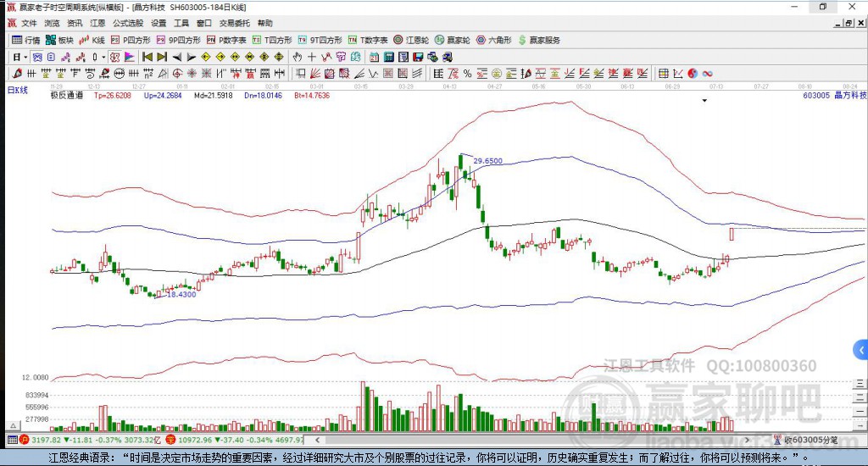Open the P数字表 tool

226,40
